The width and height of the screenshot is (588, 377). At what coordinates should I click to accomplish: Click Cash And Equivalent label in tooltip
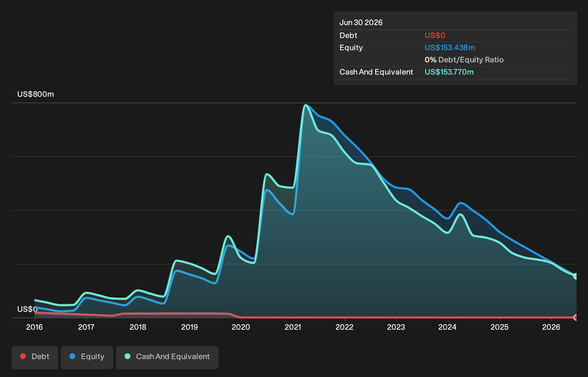pos(376,72)
